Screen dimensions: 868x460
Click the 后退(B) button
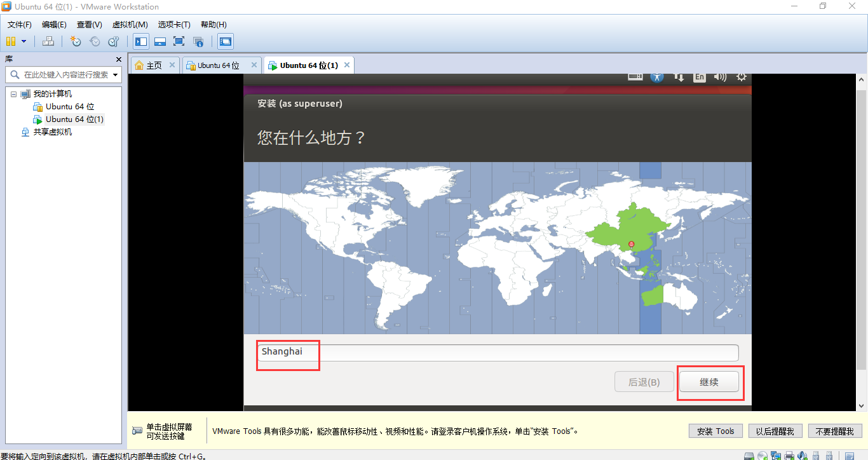(x=644, y=382)
